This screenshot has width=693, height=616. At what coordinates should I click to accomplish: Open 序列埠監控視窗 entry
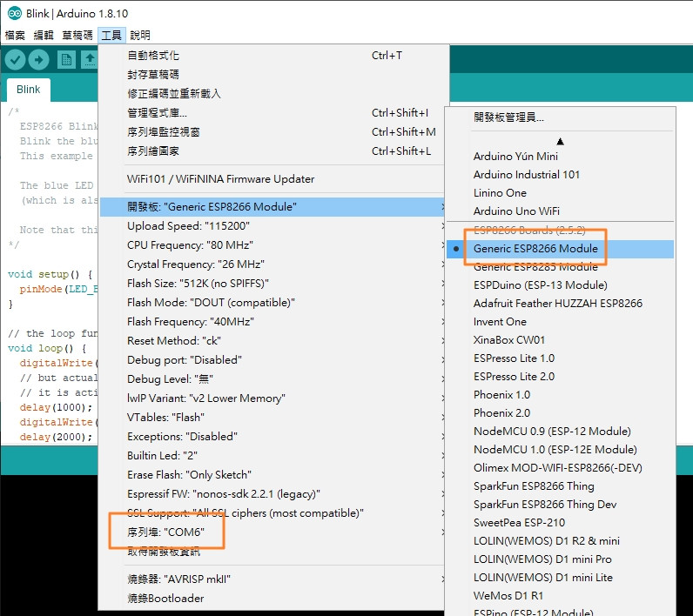(271, 131)
